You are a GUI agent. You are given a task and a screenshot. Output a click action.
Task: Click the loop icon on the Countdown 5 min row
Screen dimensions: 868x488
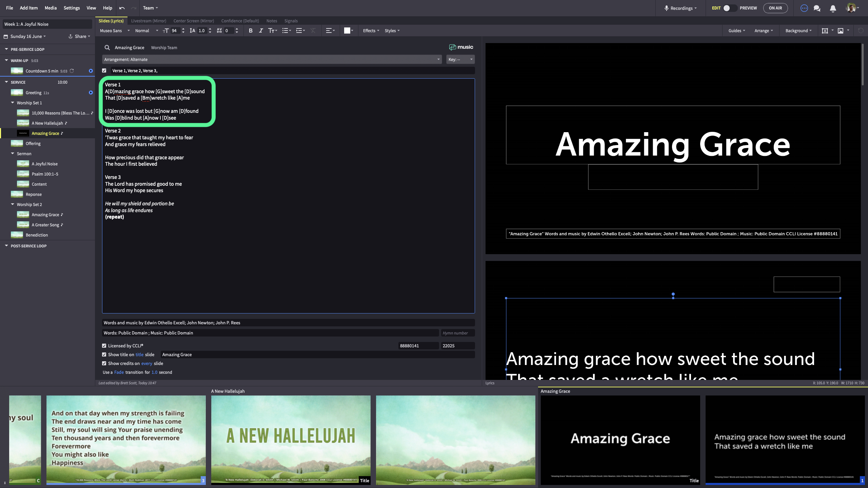(x=72, y=71)
